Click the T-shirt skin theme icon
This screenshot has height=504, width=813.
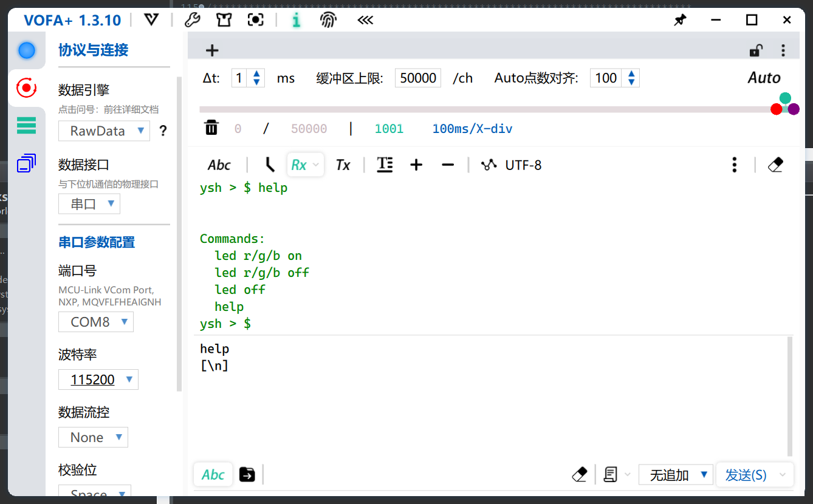click(x=224, y=20)
